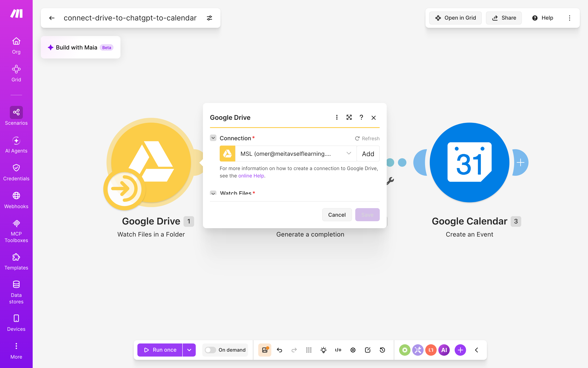Screen dimensions: 588x368
Task: Open explain flow lightbulb icon
Action: tap(323, 350)
